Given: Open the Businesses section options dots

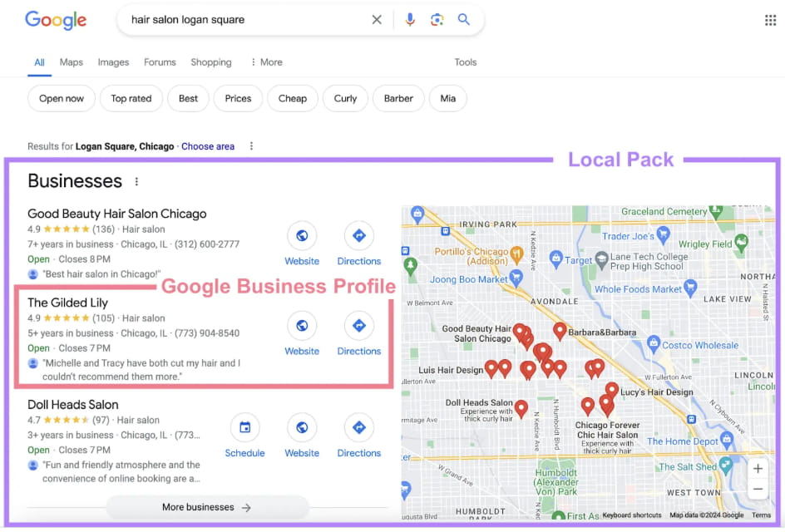Looking at the screenshot, I should tap(136, 182).
